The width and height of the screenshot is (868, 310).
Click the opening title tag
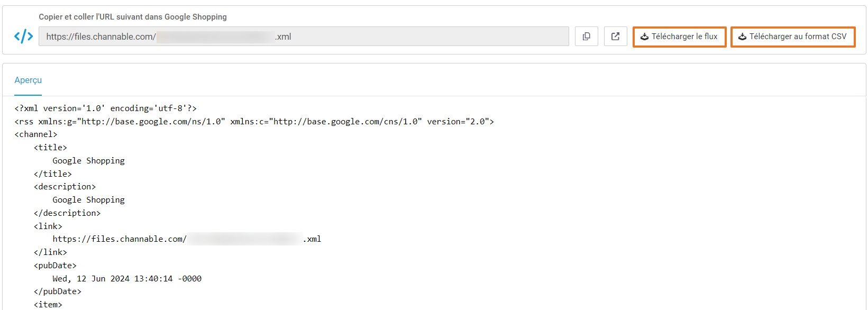point(50,148)
